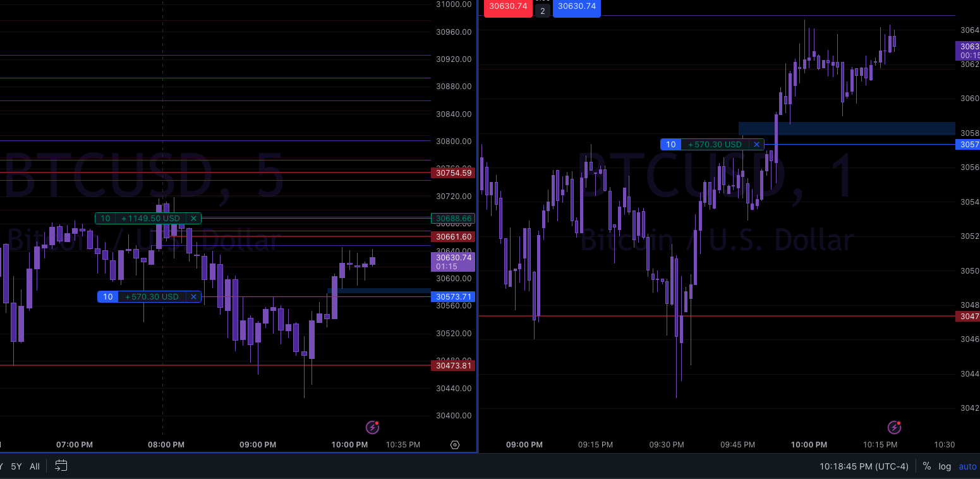Click the lightning-bolt quick trade icon on the 5-minute chart
Screen dimensions: 980x479
pyautogui.click(x=372, y=427)
